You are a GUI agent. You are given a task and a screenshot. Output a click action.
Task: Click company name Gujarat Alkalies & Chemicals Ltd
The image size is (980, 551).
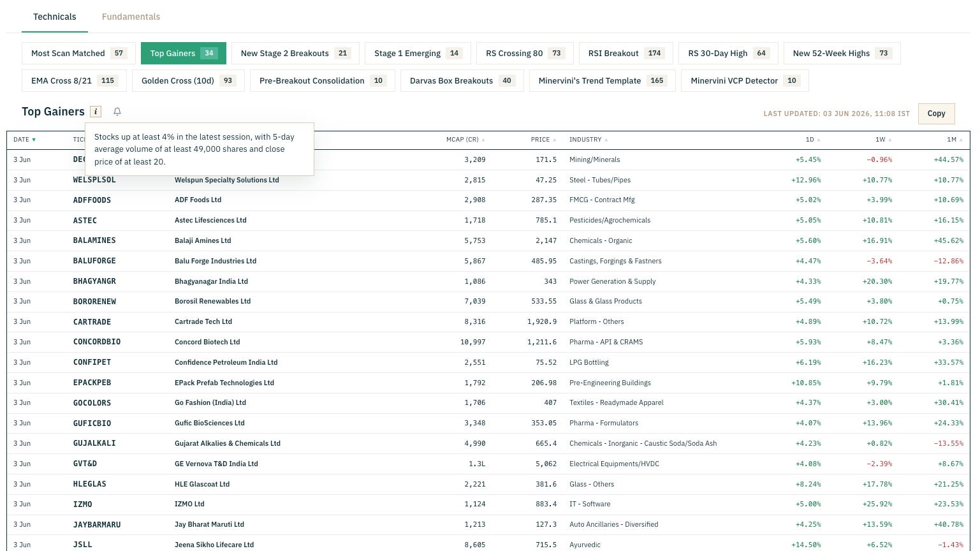point(228,443)
